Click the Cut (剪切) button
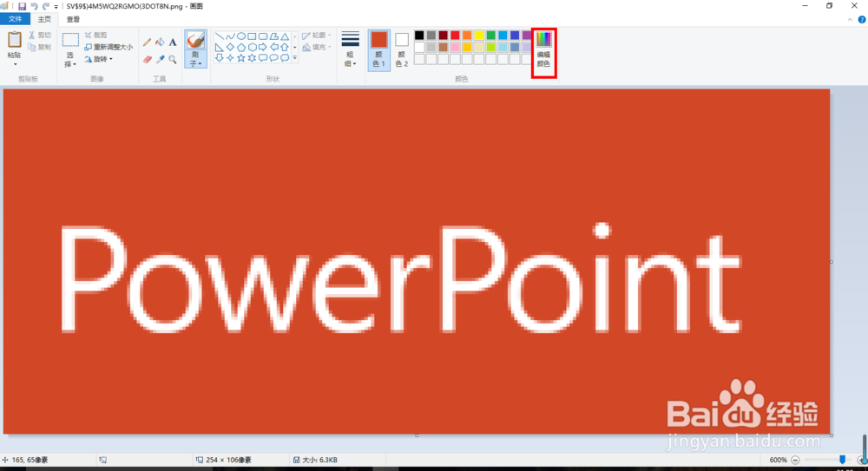Screen dimensions: 868x471 [40, 35]
